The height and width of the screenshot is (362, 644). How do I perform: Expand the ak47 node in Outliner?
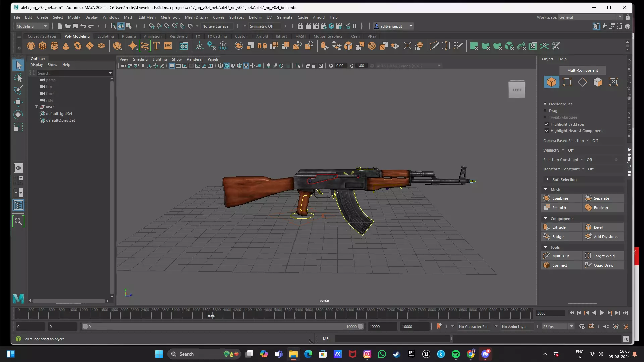click(37, 107)
